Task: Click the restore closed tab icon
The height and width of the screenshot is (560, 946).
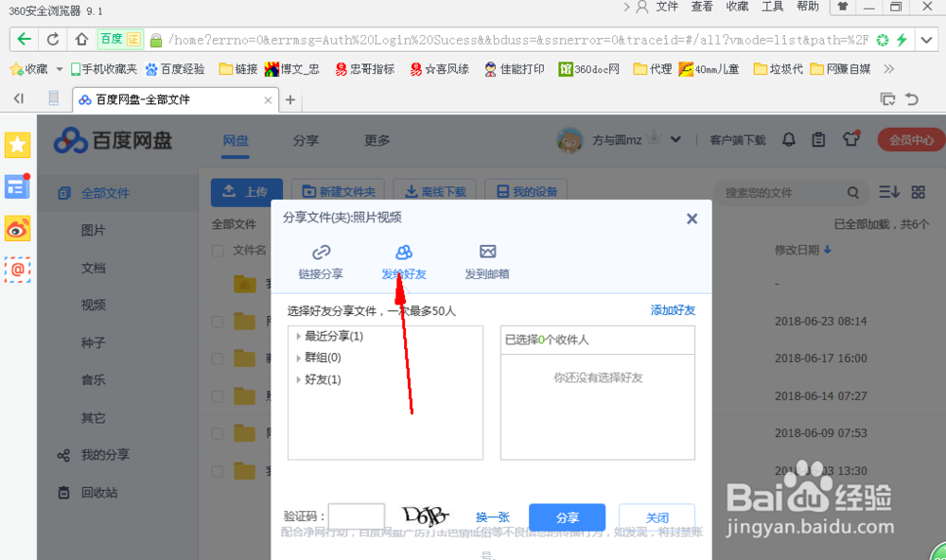Action: coord(912,99)
